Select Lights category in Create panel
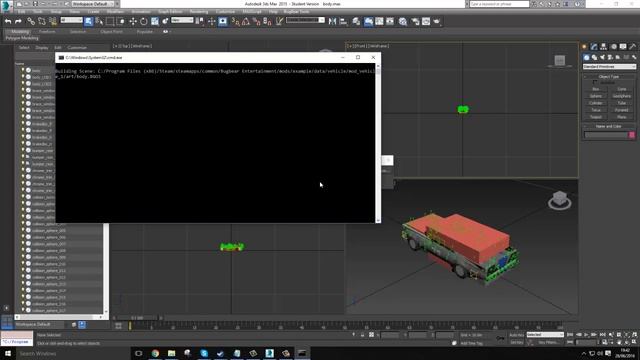The image size is (640, 360). pyautogui.click(x=602, y=58)
